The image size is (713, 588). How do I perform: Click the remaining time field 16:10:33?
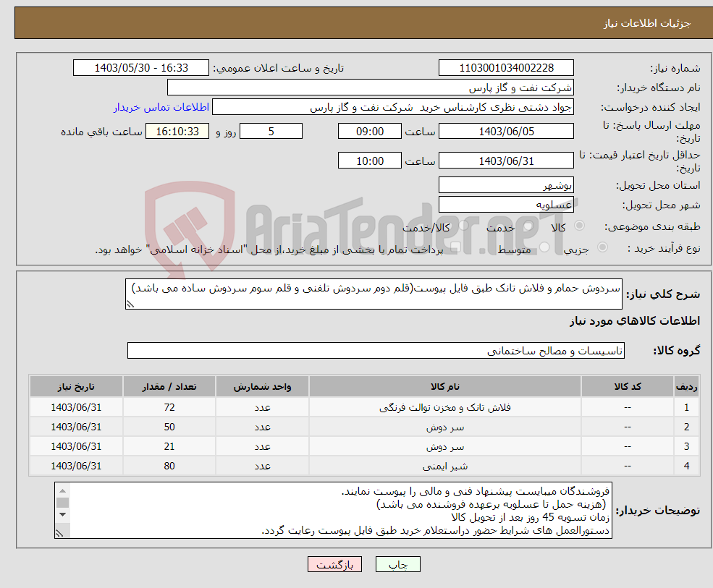[x=177, y=132]
